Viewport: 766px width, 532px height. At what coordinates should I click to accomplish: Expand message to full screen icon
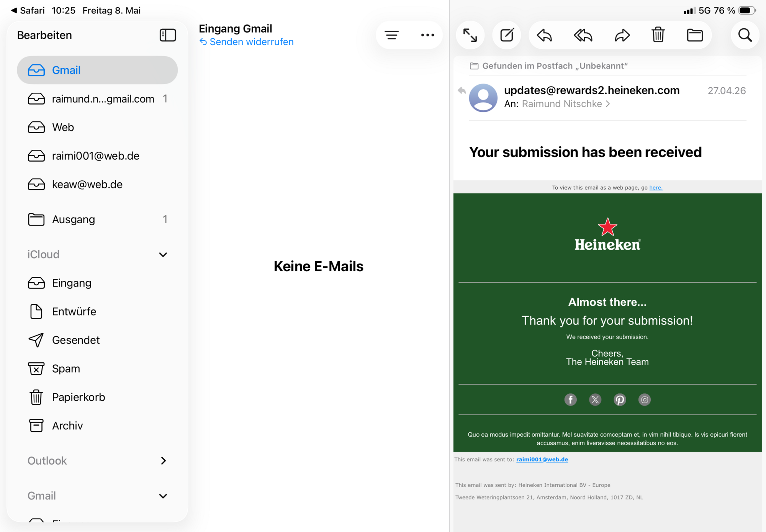pos(470,35)
